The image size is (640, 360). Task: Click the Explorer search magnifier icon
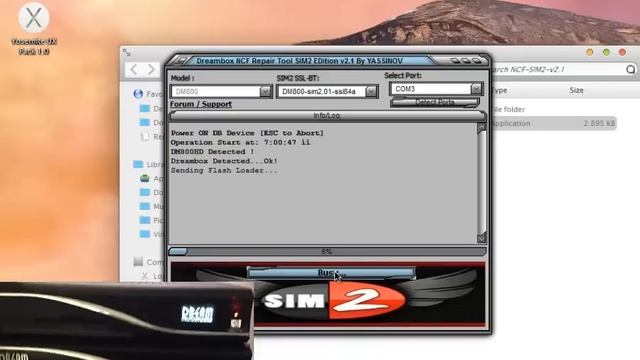coord(631,69)
